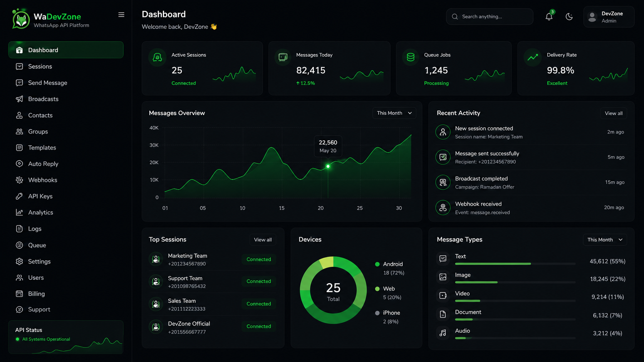Toggle dark mode moon icon

[x=569, y=17]
